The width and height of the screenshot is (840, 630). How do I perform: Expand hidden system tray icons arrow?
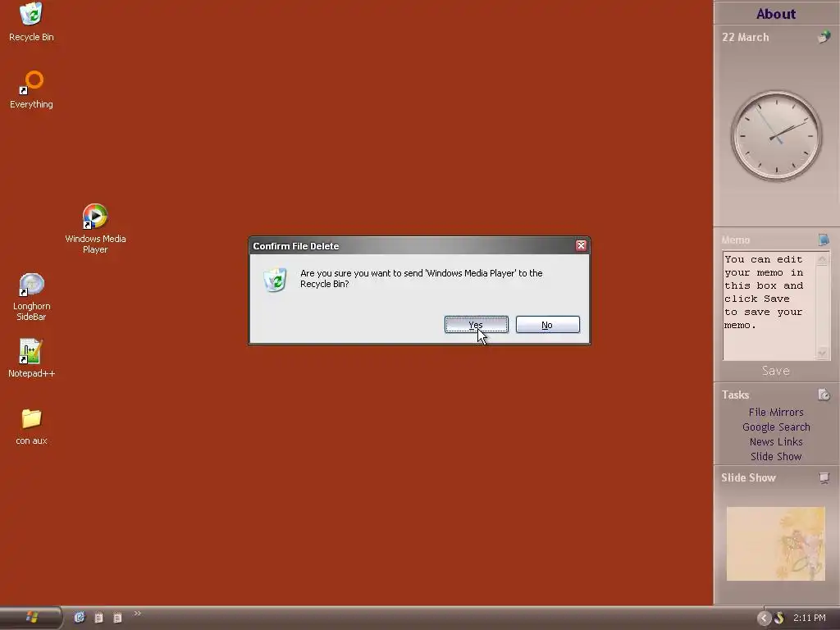[764, 619]
